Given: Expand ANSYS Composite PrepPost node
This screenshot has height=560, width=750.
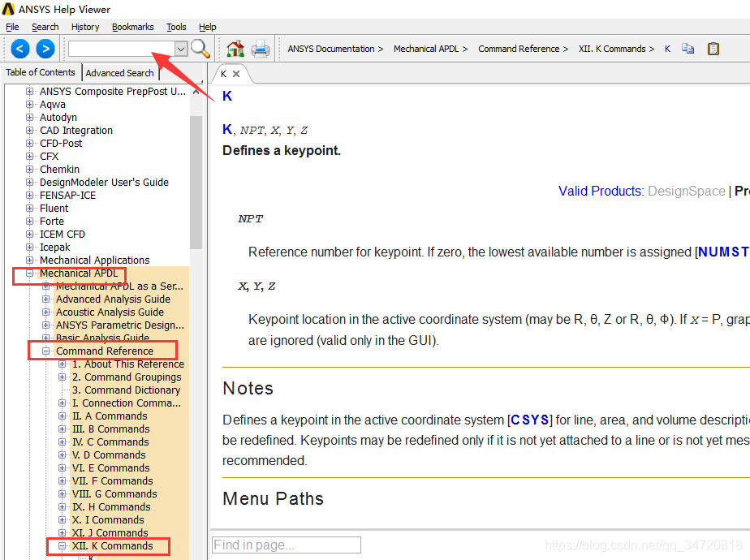Looking at the screenshot, I should 30,91.
